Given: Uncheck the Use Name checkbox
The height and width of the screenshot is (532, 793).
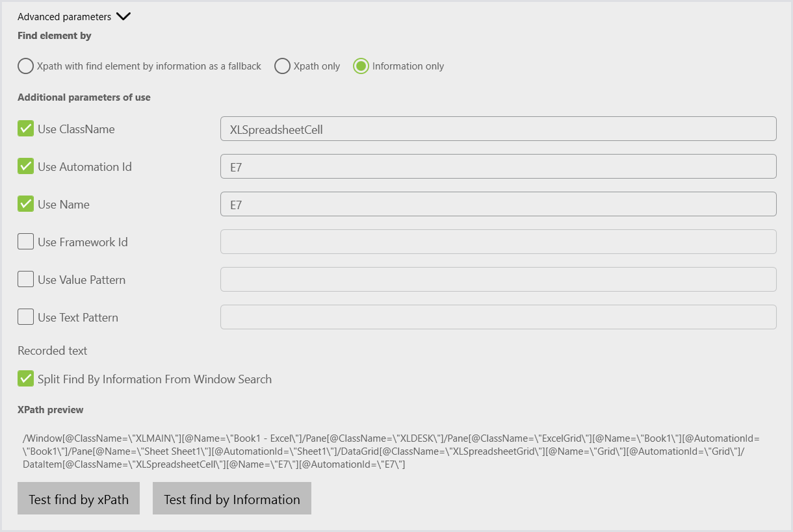Looking at the screenshot, I should (26, 204).
